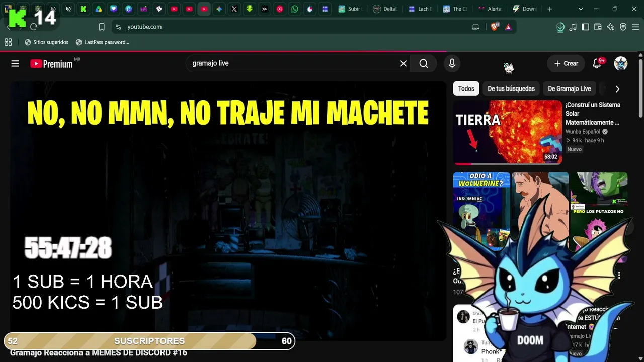This screenshot has width=644, height=362.
Task: Open the music note media control
Action: coord(573,27)
